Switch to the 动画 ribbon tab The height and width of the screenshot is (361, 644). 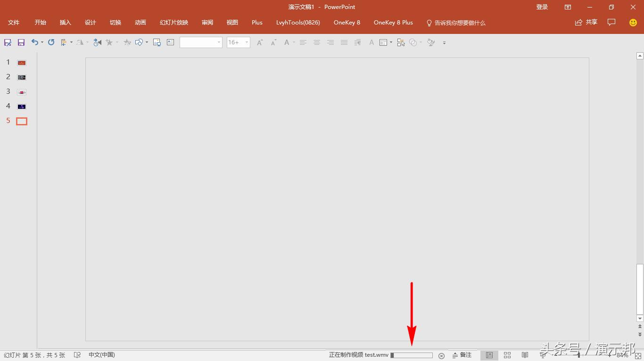pyautogui.click(x=140, y=23)
